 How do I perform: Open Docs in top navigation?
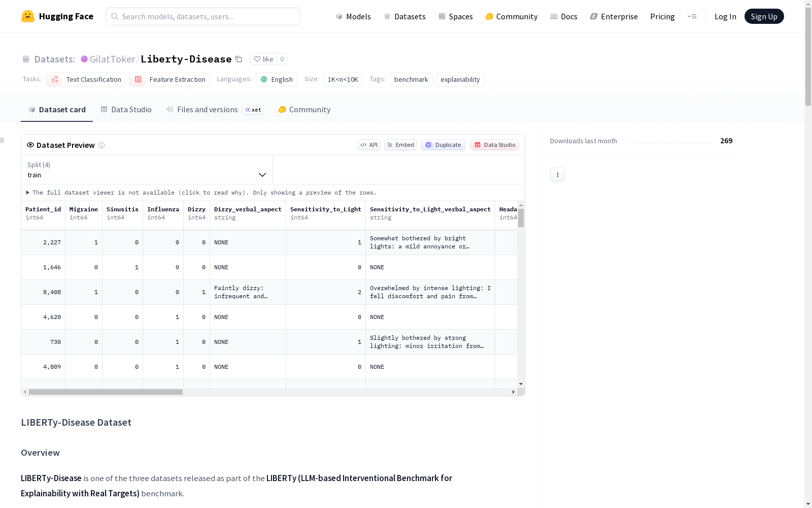[564, 16]
